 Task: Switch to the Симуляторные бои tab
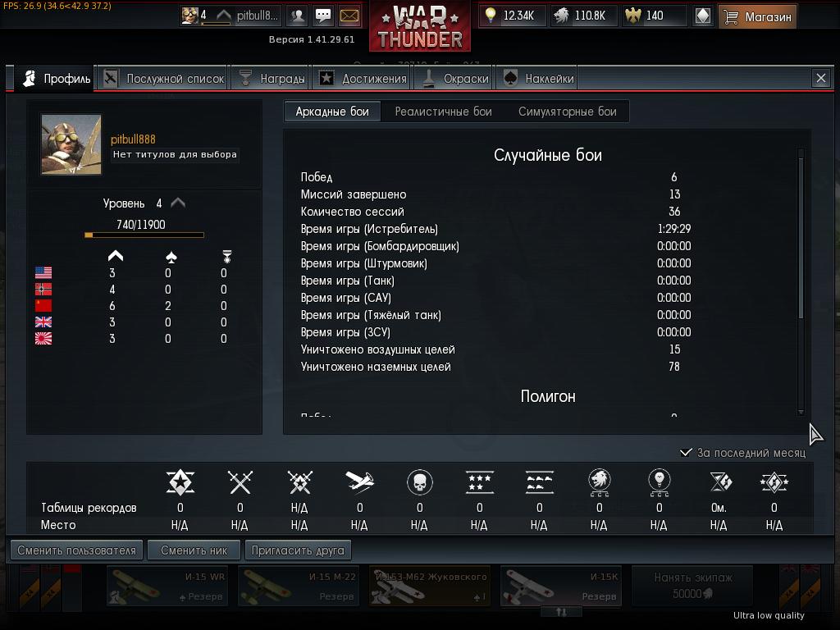567,112
